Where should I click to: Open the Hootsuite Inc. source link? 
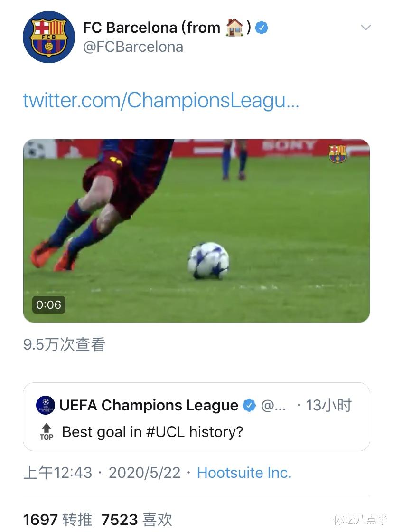(x=244, y=473)
